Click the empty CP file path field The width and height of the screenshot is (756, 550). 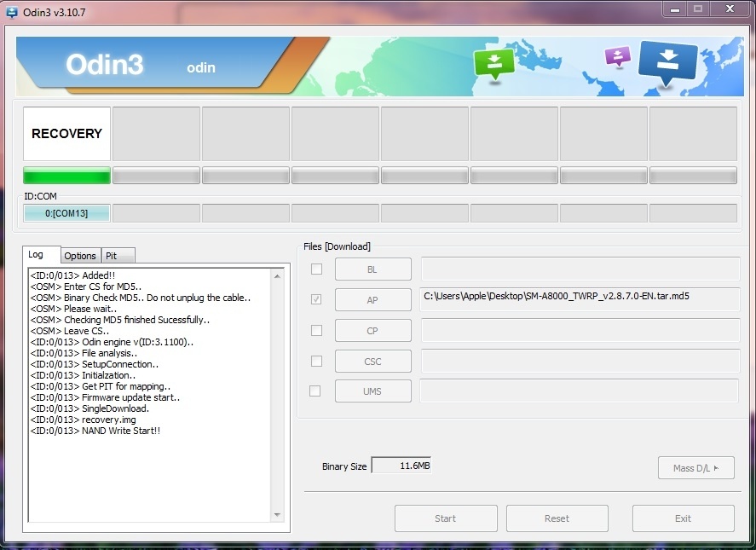coord(580,330)
